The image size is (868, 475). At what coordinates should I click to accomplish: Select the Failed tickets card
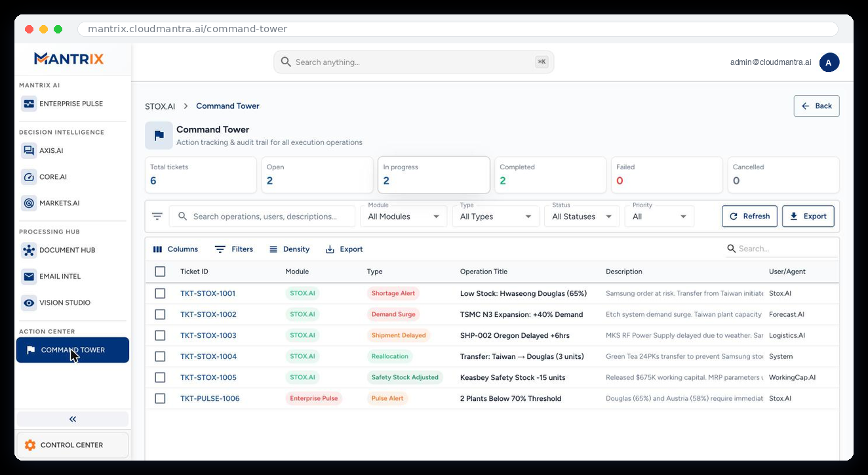(667, 175)
